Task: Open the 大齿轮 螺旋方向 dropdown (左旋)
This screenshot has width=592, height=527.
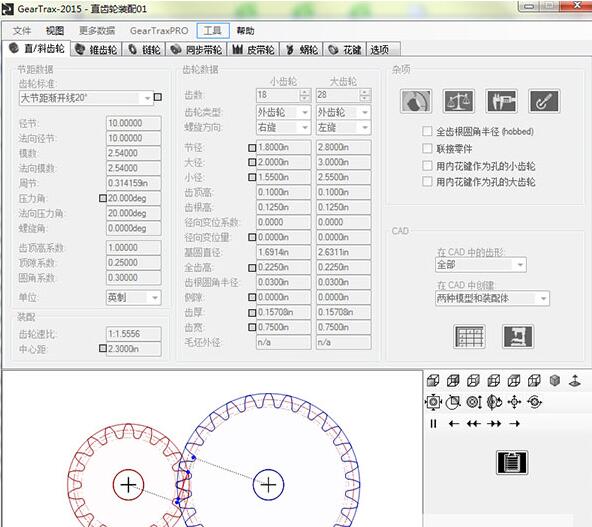Action: tap(344, 128)
